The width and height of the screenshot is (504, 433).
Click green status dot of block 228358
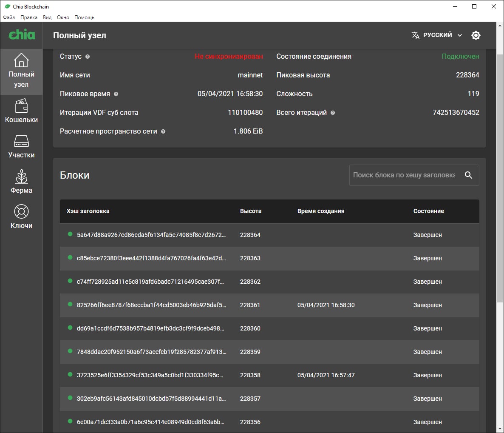click(70, 374)
